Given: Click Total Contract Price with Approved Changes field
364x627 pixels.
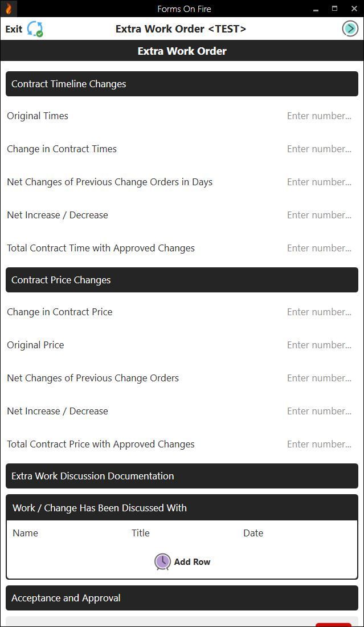Looking at the screenshot, I should point(319,444).
